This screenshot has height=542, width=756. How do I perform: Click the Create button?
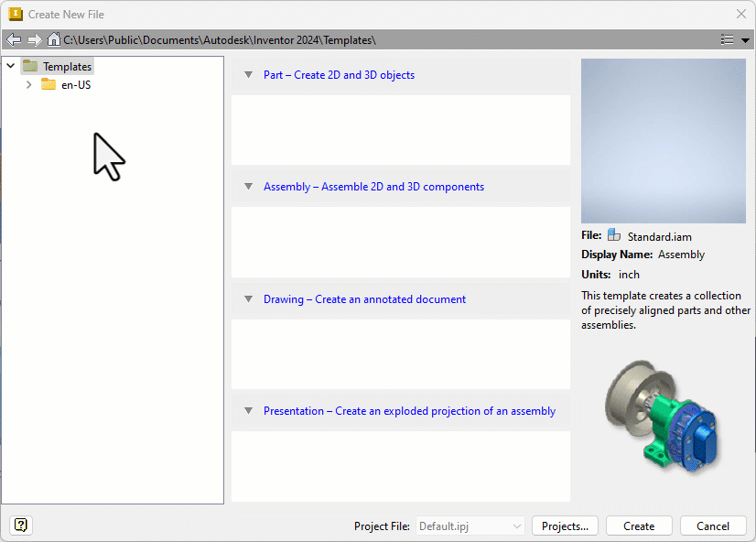639,526
